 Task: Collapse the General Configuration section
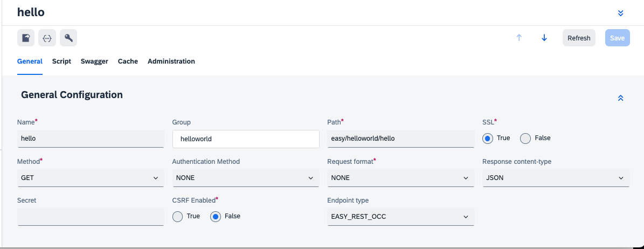click(x=620, y=98)
